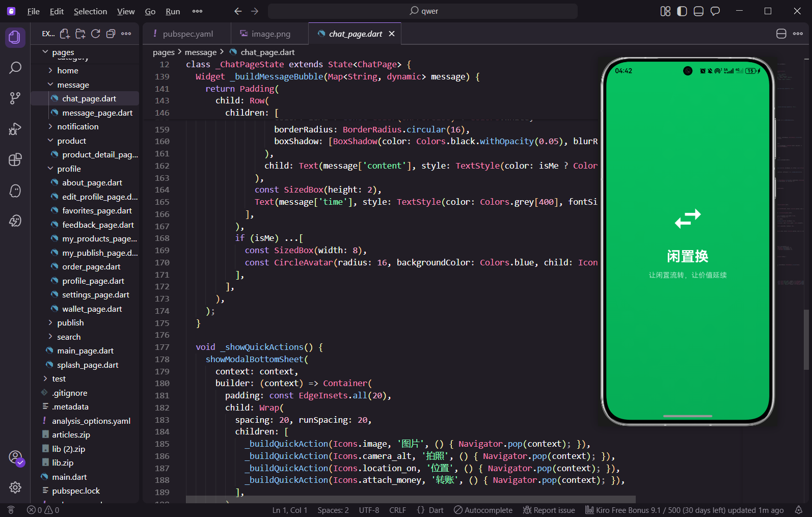812x517 pixels.
Task: Open wallet_page.dart in explorer
Action: [92, 309]
